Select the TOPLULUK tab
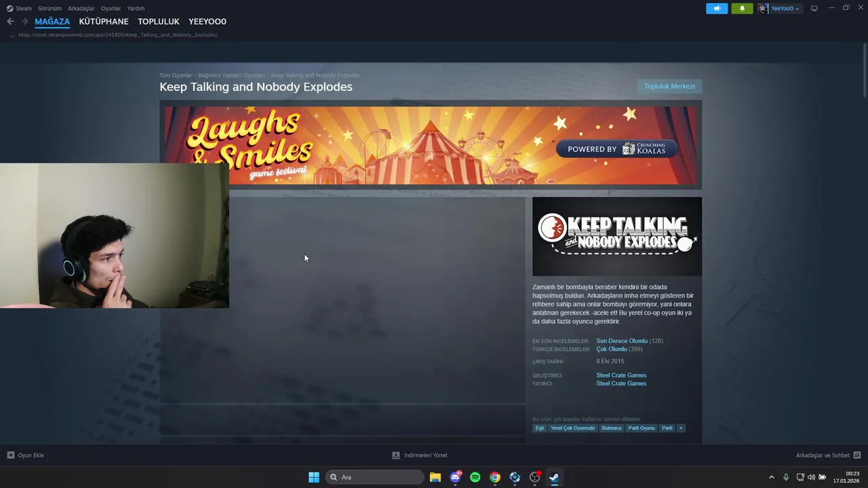The image size is (868, 488). click(159, 22)
